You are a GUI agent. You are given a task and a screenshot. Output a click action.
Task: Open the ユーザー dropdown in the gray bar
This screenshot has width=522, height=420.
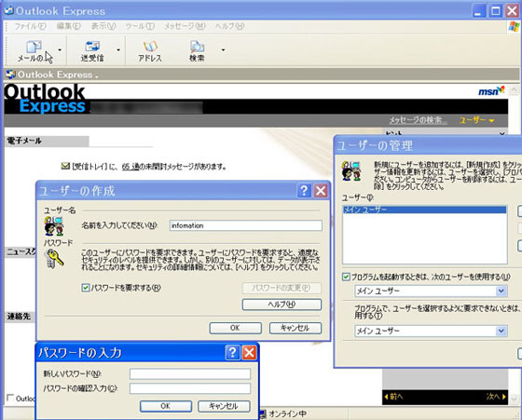pyautogui.click(x=476, y=120)
